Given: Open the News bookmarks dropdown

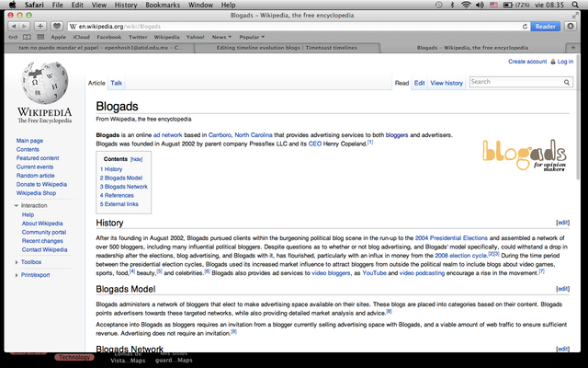Looking at the screenshot, I should click(x=221, y=37).
